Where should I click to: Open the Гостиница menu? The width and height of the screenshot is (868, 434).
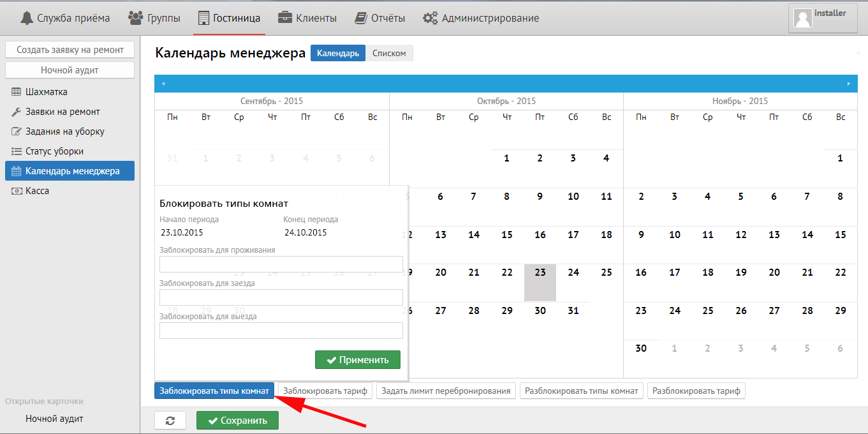click(230, 18)
